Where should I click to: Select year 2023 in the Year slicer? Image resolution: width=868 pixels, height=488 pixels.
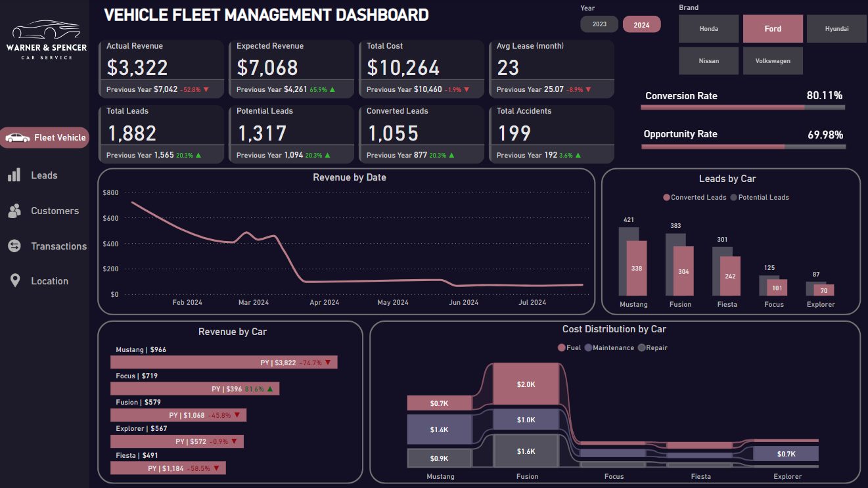pyautogui.click(x=599, y=24)
